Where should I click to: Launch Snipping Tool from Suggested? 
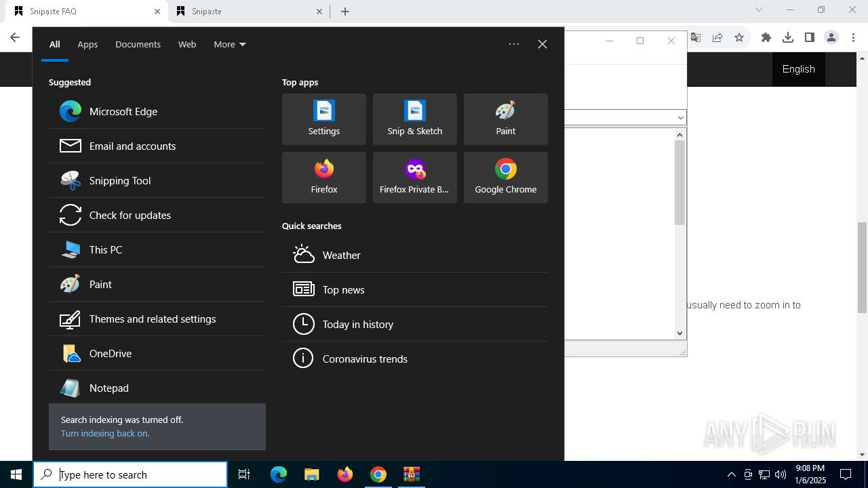tap(157, 180)
